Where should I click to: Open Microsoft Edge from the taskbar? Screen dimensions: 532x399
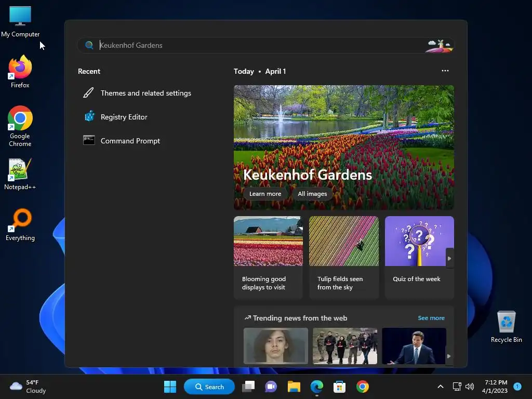click(x=316, y=387)
